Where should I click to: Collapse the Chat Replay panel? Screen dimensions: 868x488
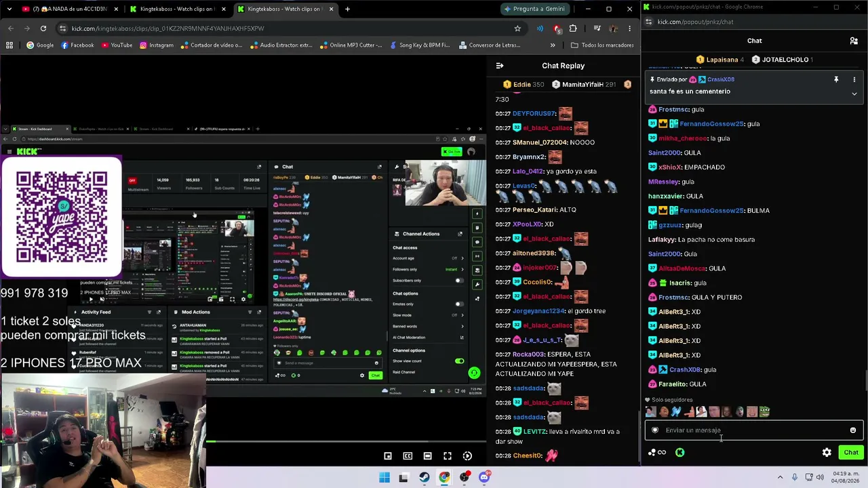[500, 66]
